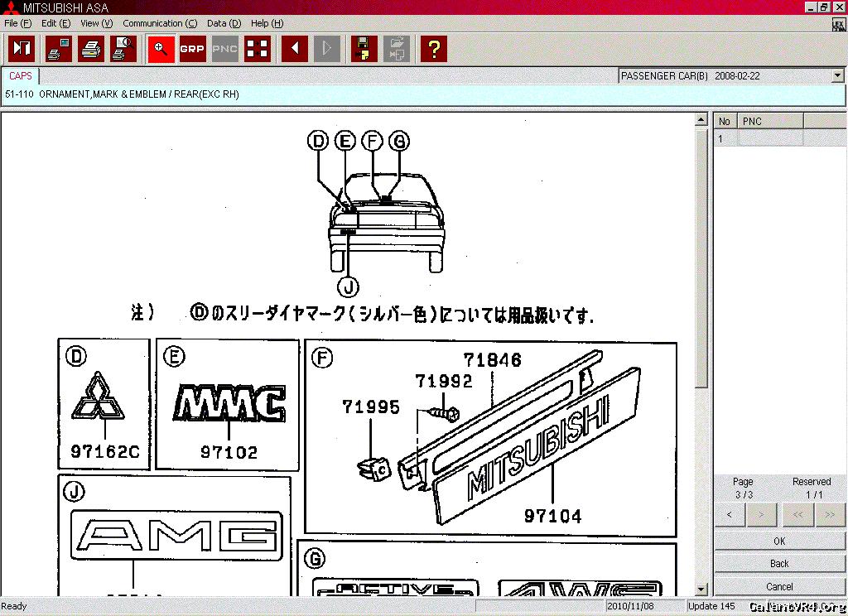The width and height of the screenshot is (848, 616).
Task: Open help with the question mark icon
Action: point(433,49)
